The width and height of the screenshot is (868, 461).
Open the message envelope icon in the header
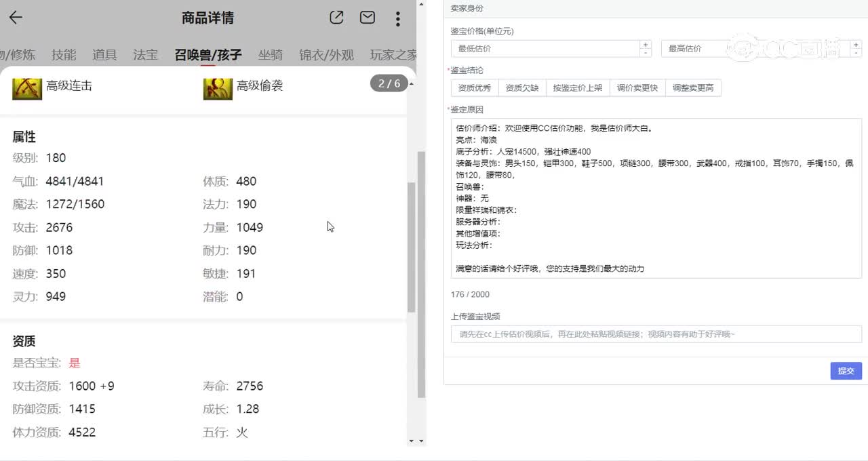click(x=367, y=18)
